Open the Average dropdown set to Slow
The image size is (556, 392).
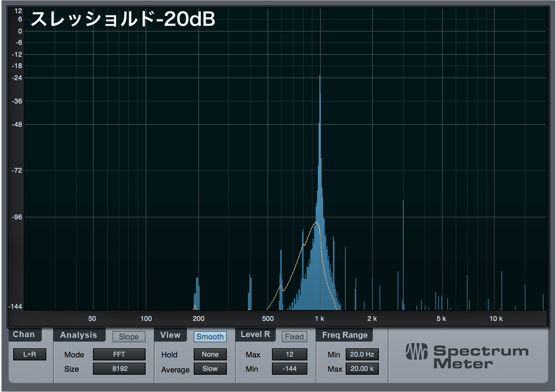tap(210, 369)
